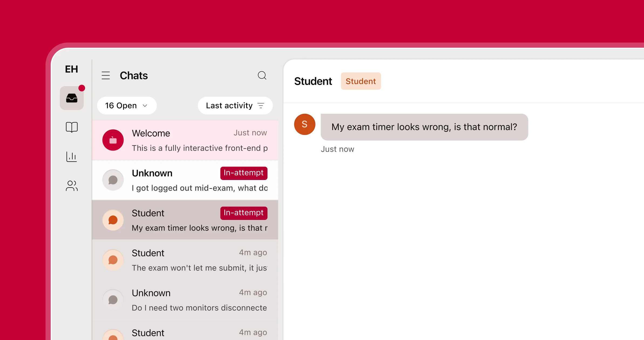644x340 pixels.
Task: Open the Welcome conversation
Action: [185, 140]
